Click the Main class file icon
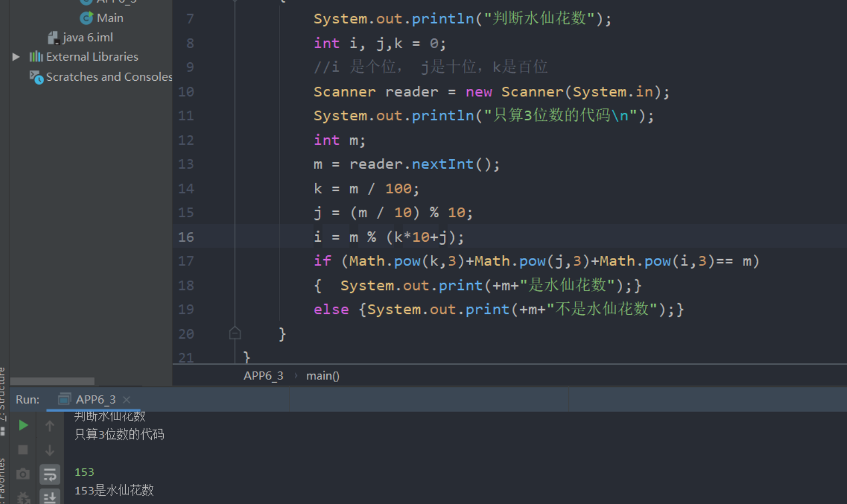 click(86, 18)
